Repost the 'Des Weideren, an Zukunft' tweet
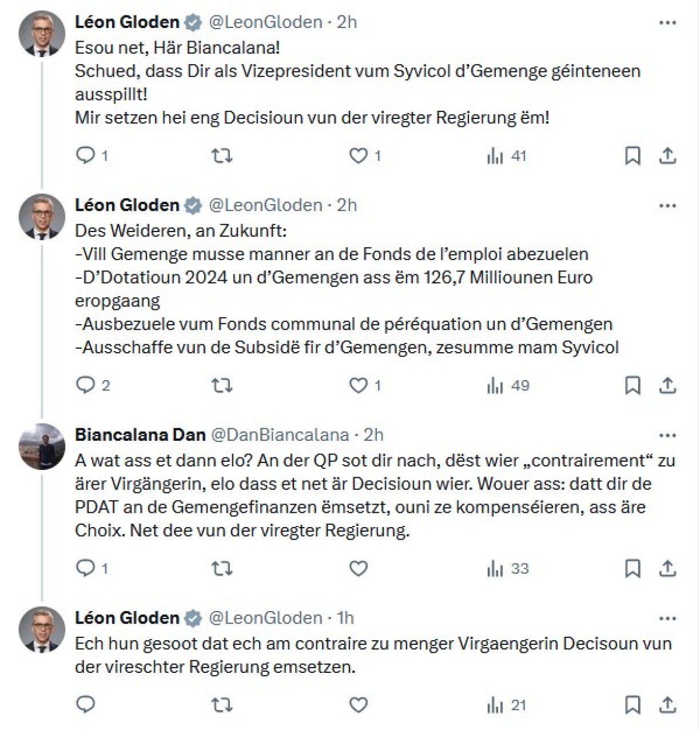 222,386
